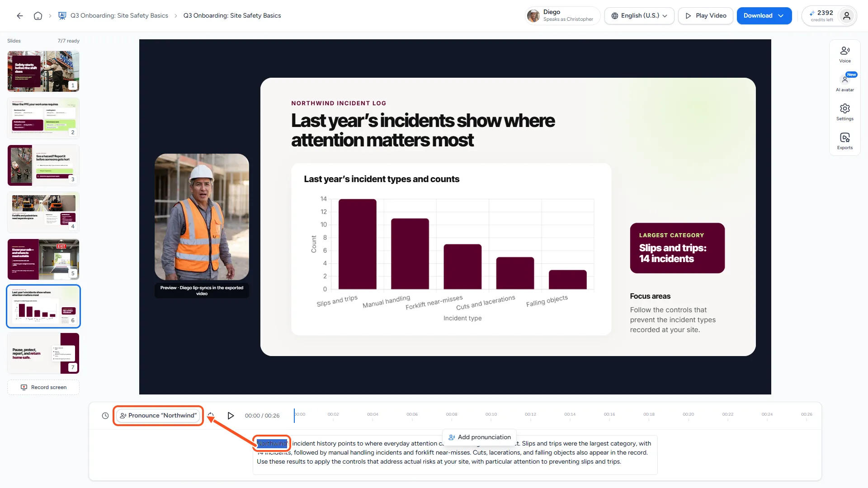Play the slide narration audio
The image size is (868, 488).
point(231,416)
